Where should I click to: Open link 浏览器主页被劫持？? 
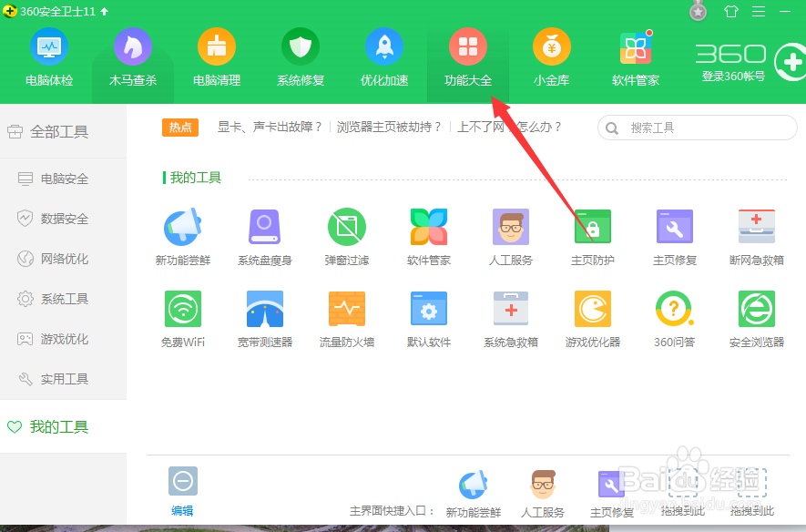[389, 127]
